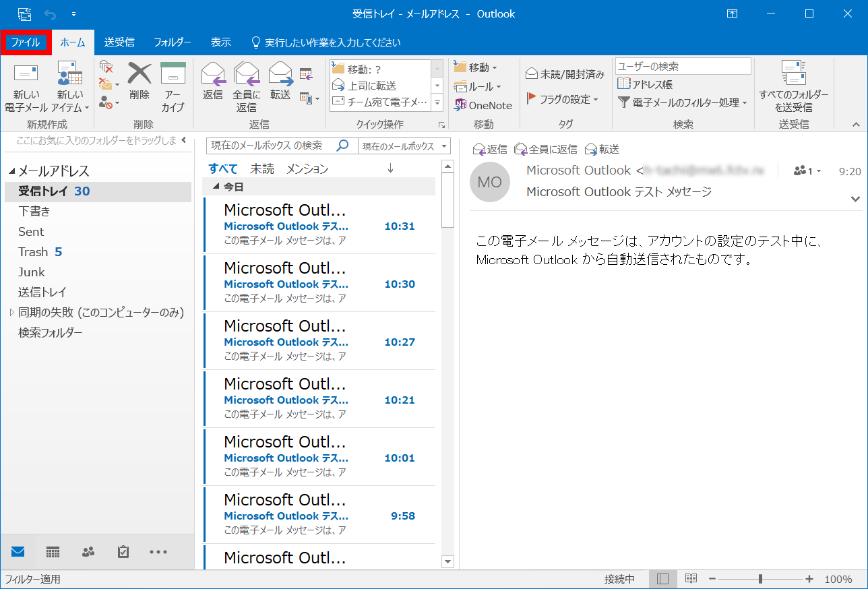Click ribbon 全員に返信 reply-all button

point(247,88)
